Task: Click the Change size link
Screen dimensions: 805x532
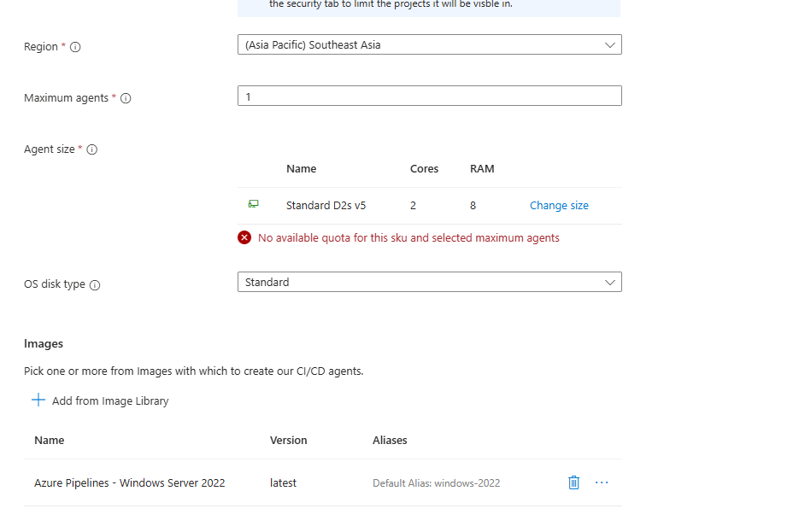Action: click(x=559, y=205)
